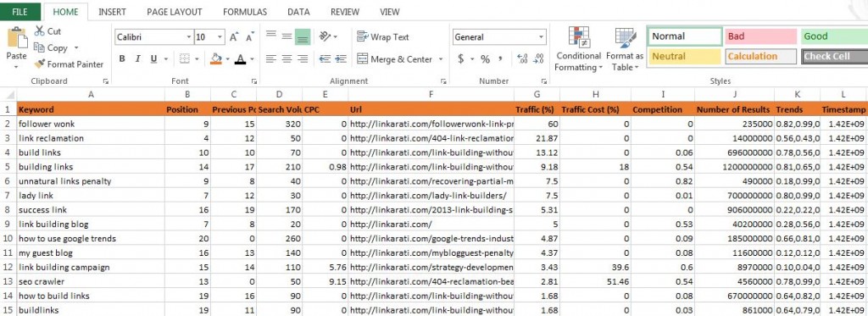Apply the Good cell style
The image size is (868, 316).
click(x=834, y=36)
